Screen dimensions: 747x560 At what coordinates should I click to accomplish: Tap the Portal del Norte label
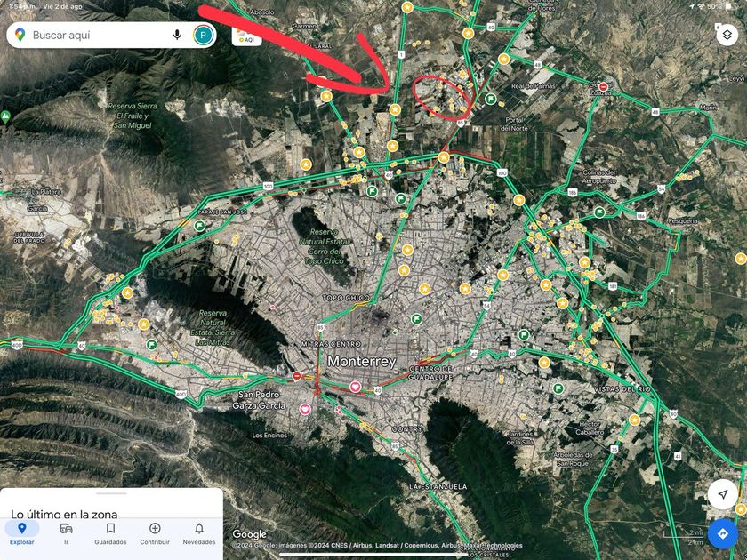(514, 124)
